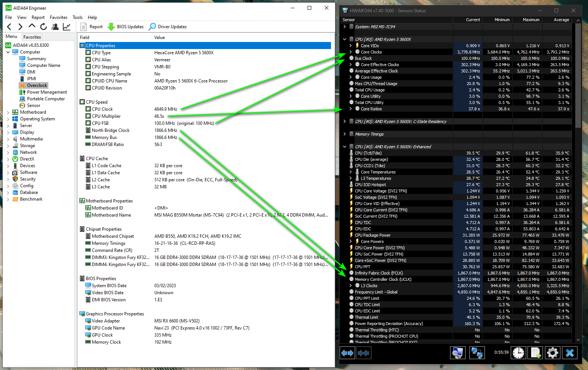
Task: Open the Favorites menu in menu bar
Action: (58, 17)
